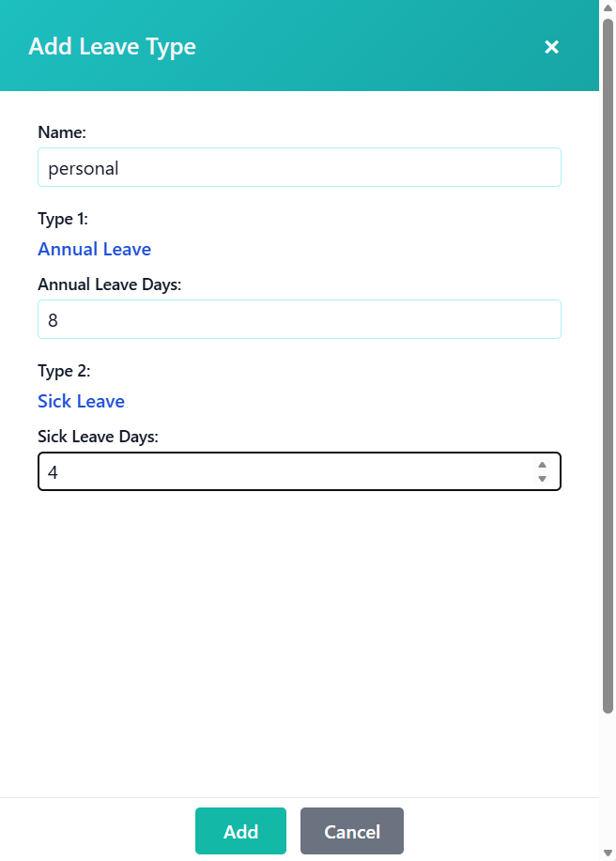616x861 pixels.
Task: Click the Add button
Action: [x=240, y=831]
